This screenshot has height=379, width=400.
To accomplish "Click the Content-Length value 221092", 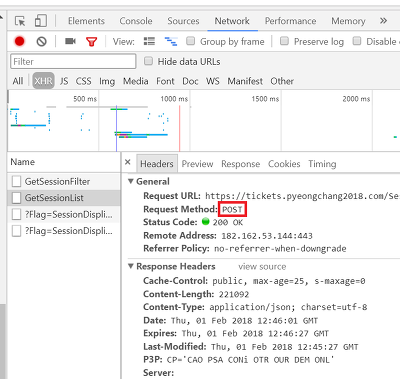I will (x=234, y=294).
